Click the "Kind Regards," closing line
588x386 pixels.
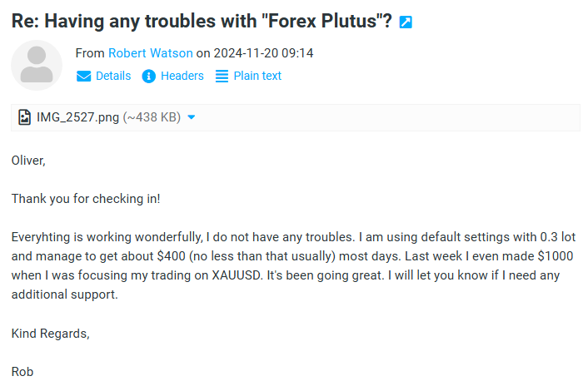50,334
